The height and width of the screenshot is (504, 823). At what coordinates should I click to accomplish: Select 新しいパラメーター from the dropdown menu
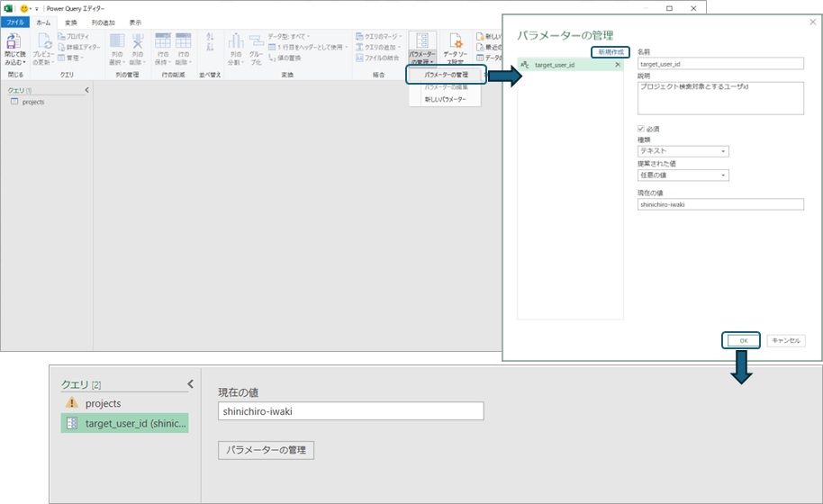[x=445, y=99]
